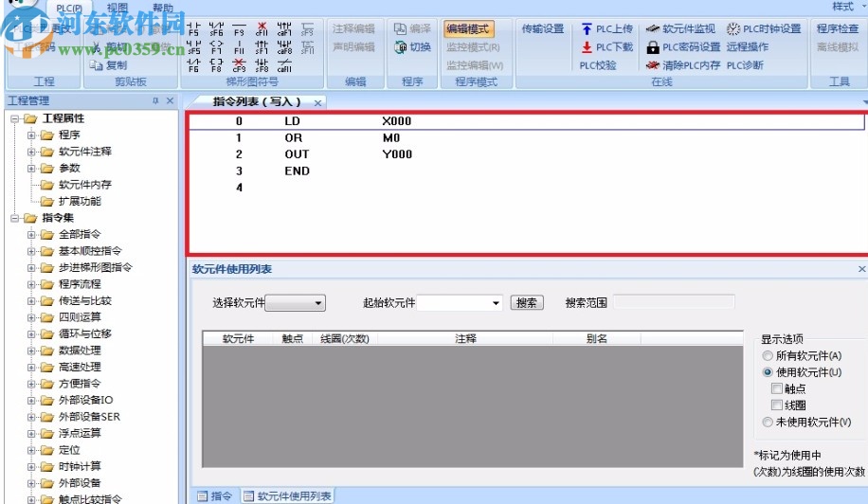868x504 pixels.
Task: Click the 注释 column header
Action: pos(465,338)
